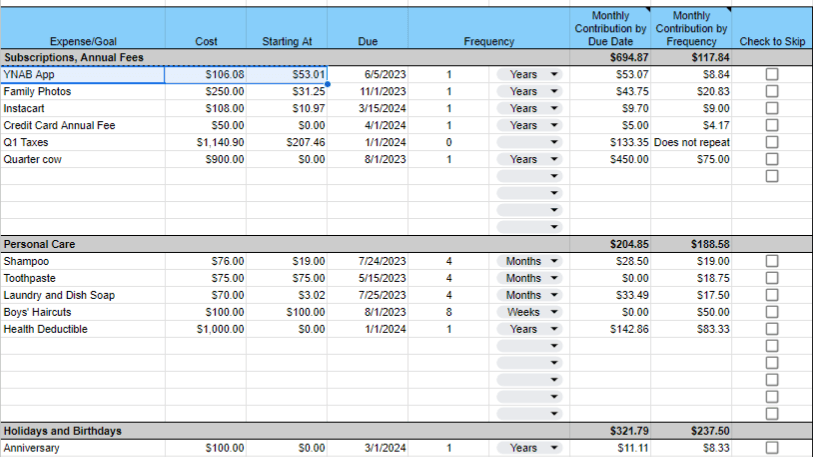Check the skip box for Family Photos
The width and height of the screenshot is (813, 457).
772,91
